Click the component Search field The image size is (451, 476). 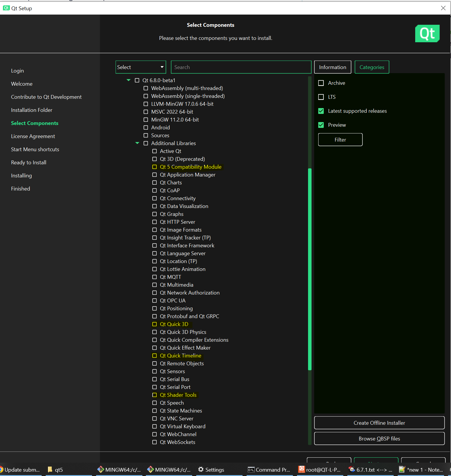[241, 67]
